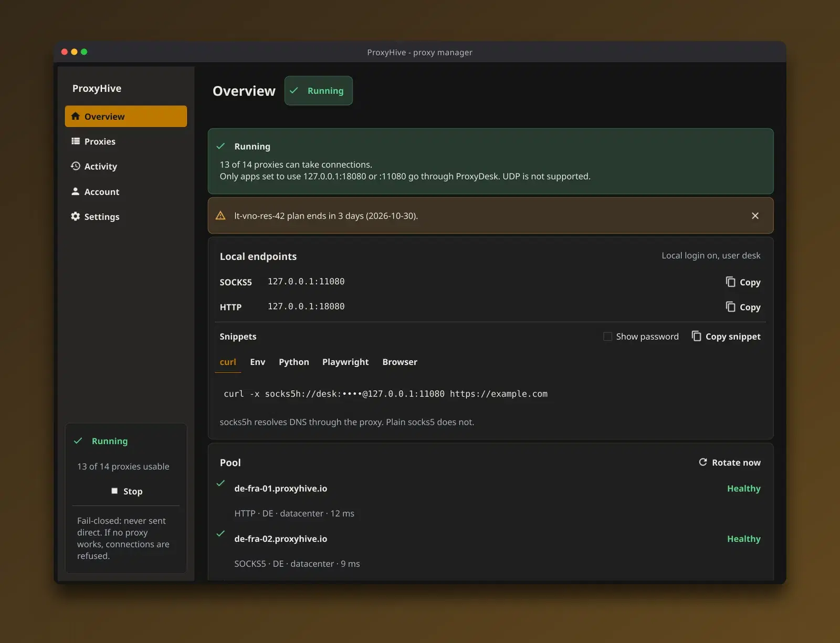Switch to the Browser snippet tab
Screen dimensions: 840x643
tap(400, 362)
